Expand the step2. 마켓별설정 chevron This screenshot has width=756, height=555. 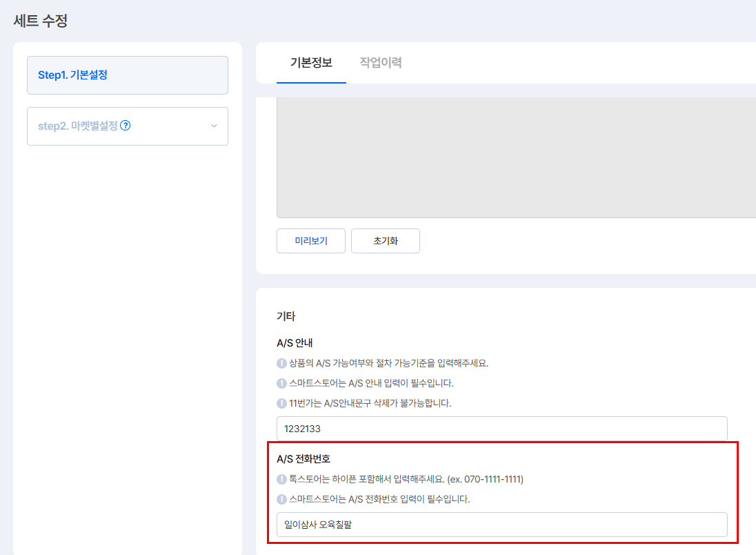click(x=214, y=126)
